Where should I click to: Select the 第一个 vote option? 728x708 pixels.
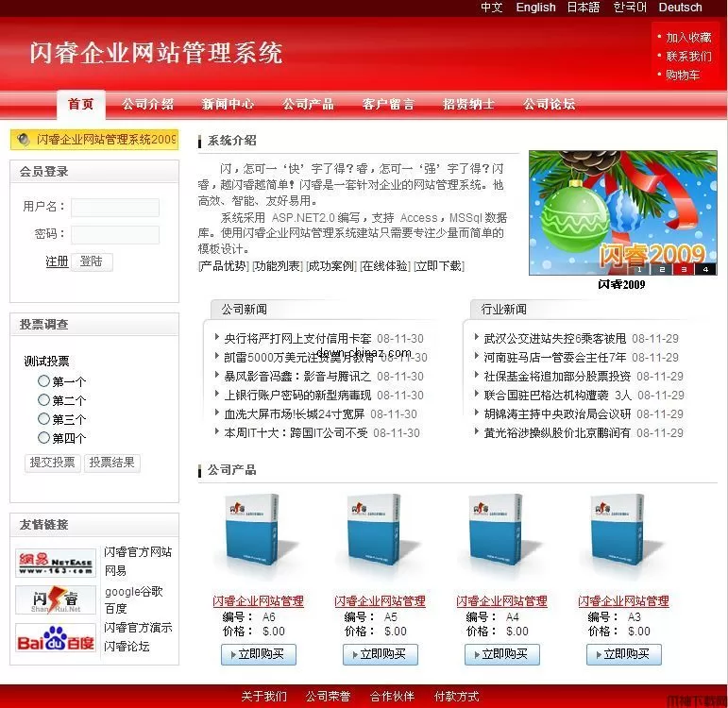click(43, 381)
